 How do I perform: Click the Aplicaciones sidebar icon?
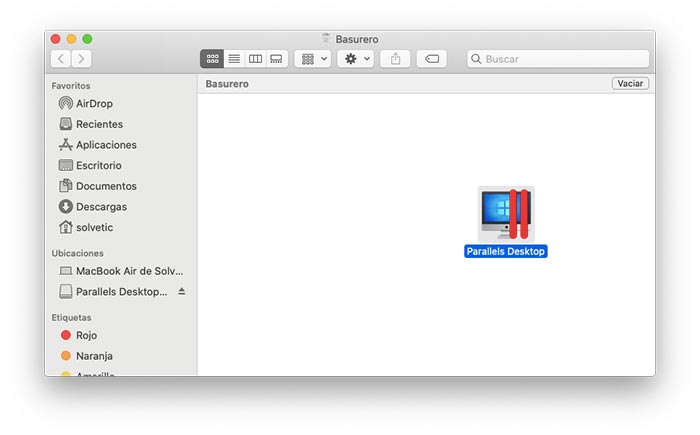(x=66, y=145)
